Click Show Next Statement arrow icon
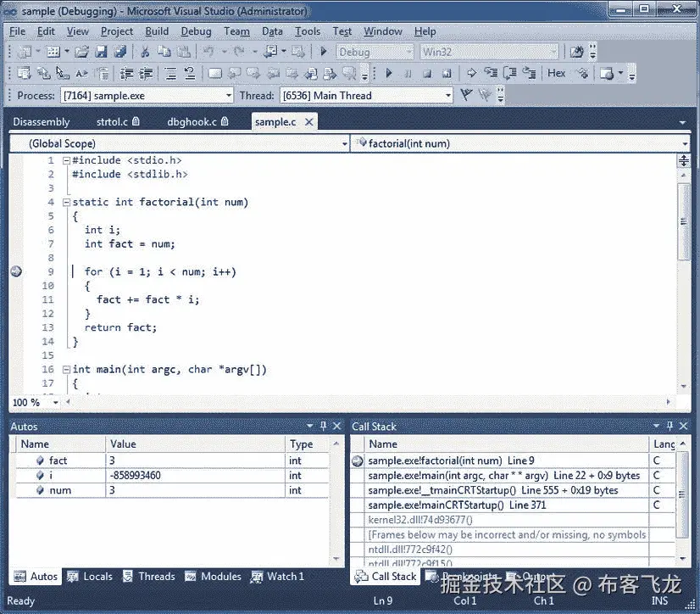 [471, 73]
